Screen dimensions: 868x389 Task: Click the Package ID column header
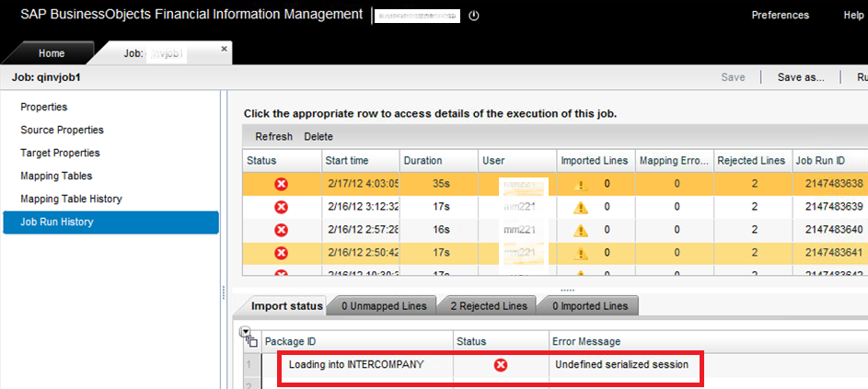point(358,342)
